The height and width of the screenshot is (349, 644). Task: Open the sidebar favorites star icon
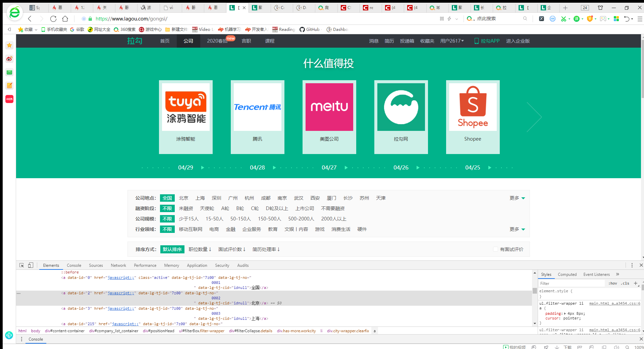point(9,45)
